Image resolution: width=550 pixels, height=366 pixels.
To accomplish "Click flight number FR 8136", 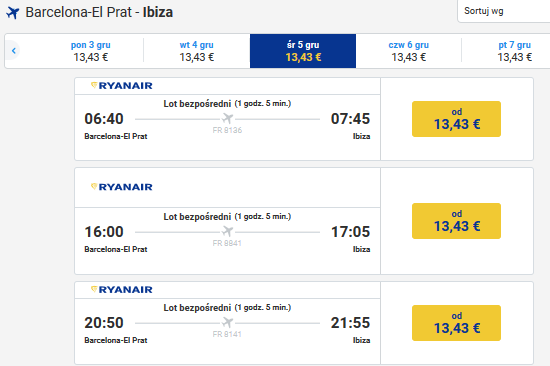I will (227, 130).
